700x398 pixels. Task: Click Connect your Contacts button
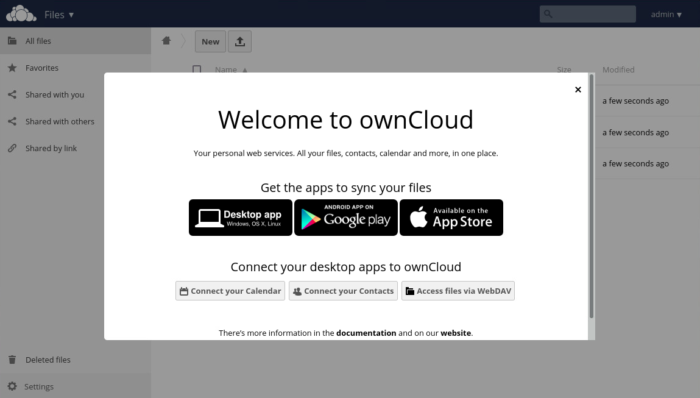tap(343, 291)
